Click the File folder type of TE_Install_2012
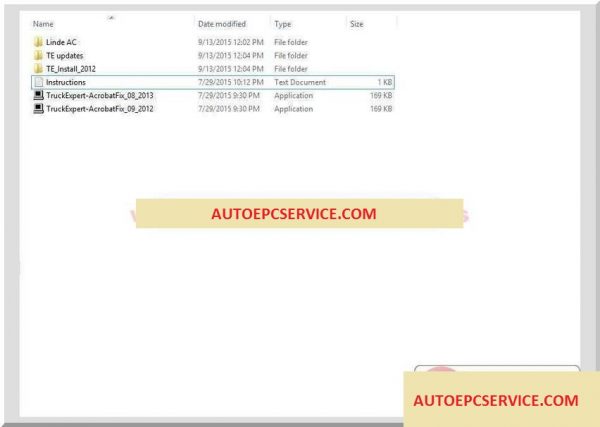 (x=291, y=69)
